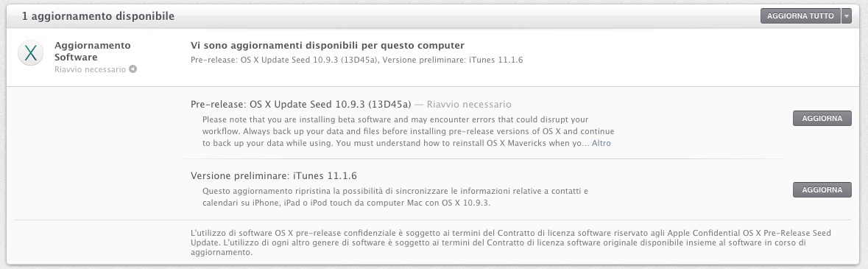
Task: Open the arrow menu beside AGGIORNA TUTTO
Action: (x=847, y=16)
